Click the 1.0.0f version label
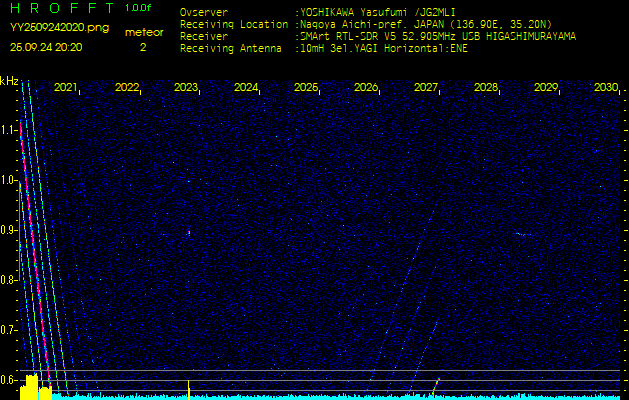Screen dimensions: 629x400 (139, 8)
